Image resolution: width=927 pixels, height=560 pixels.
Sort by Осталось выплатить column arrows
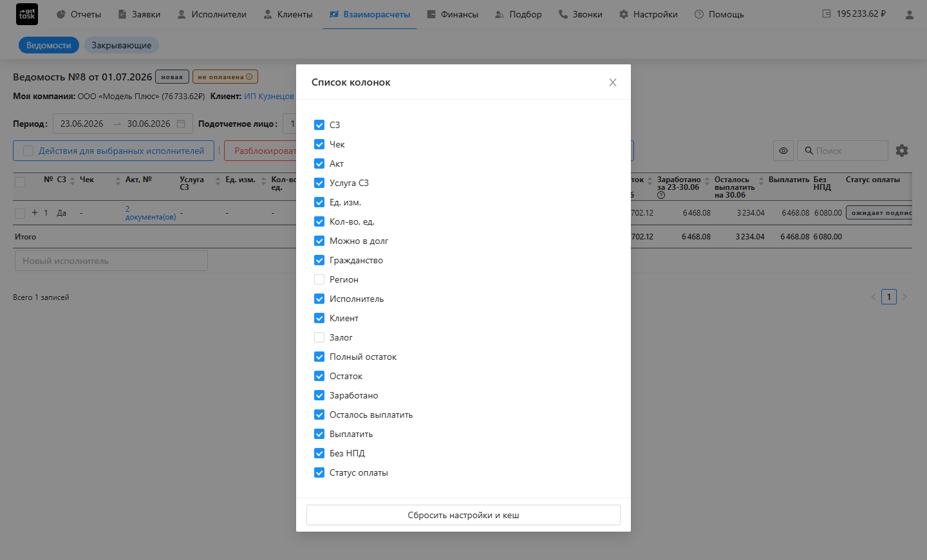[x=761, y=181]
